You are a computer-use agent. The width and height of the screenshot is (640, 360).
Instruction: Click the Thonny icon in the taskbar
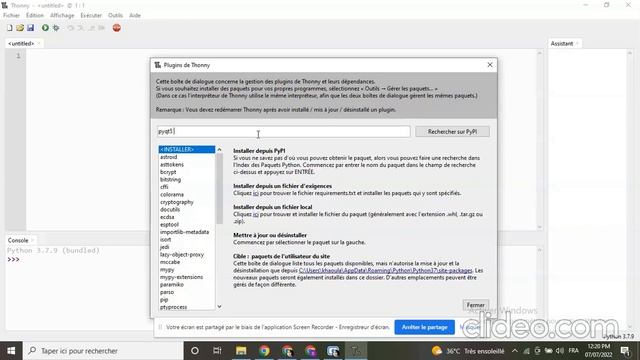coord(356,351)
